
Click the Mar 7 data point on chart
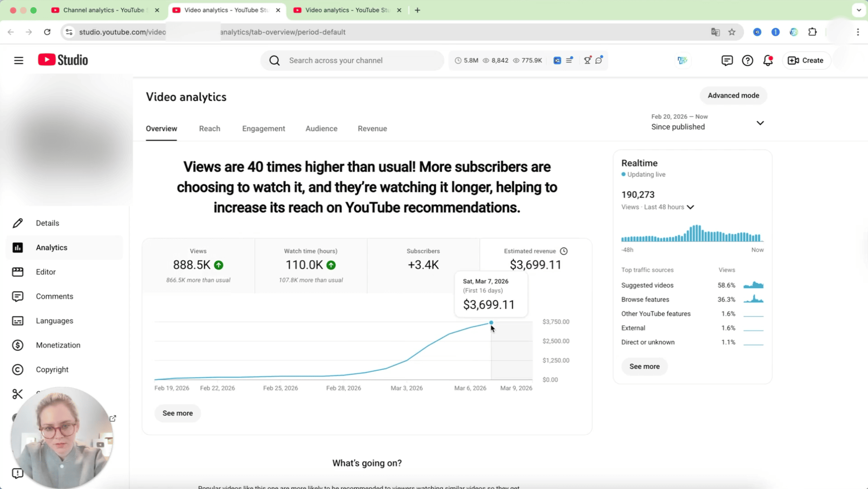491,323
